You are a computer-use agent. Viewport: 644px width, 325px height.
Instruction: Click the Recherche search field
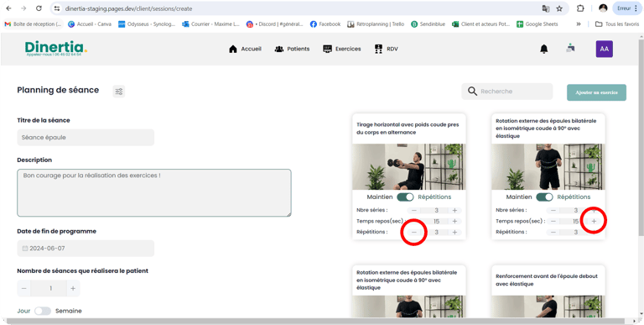[x=507, y=92]
